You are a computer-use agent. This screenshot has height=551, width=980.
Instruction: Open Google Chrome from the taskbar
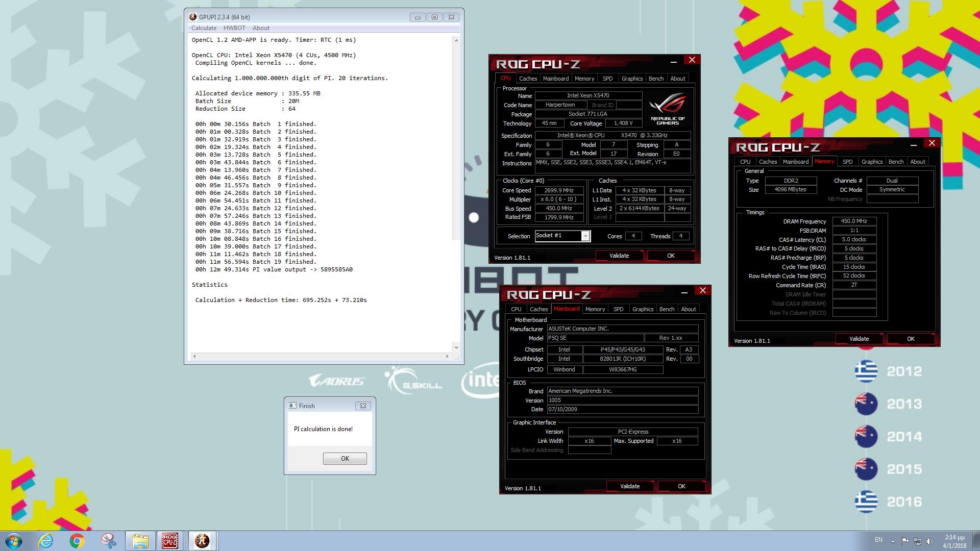tap(77, 541)
